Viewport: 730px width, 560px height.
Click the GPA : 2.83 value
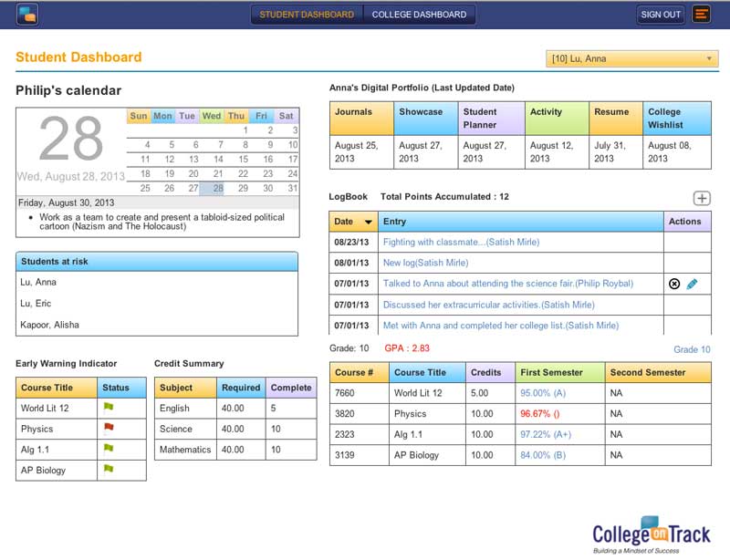407,348
